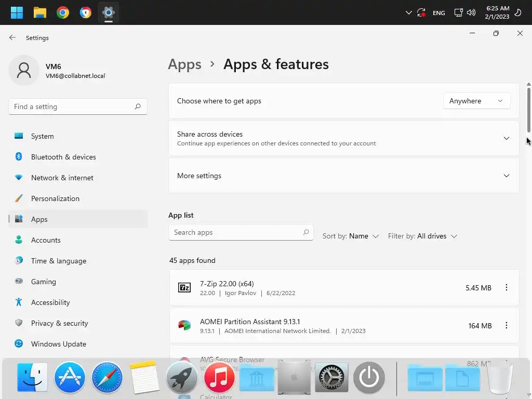Open the second Chrome-like browser icon in the taskbar
532x399 pixels.
tap(86, 12)
